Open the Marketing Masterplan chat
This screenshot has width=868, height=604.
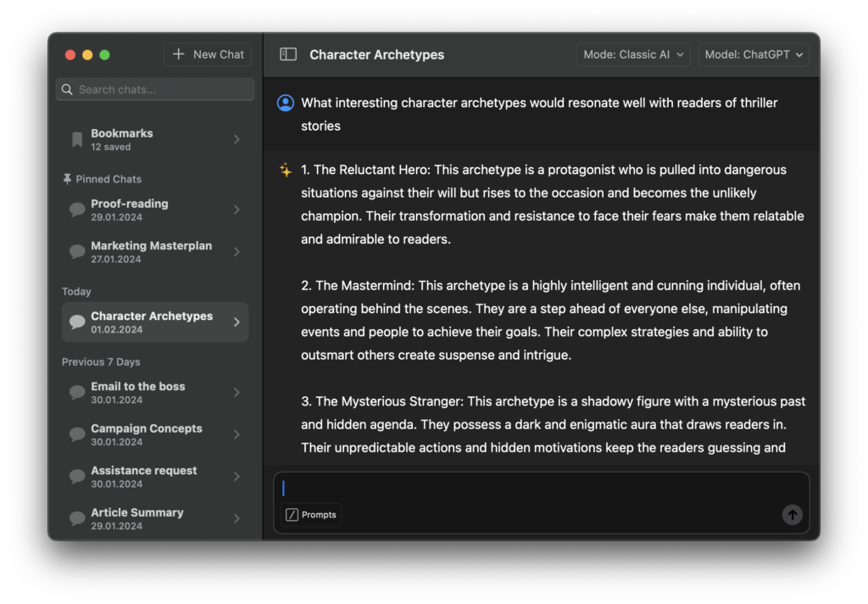point(155,252)
